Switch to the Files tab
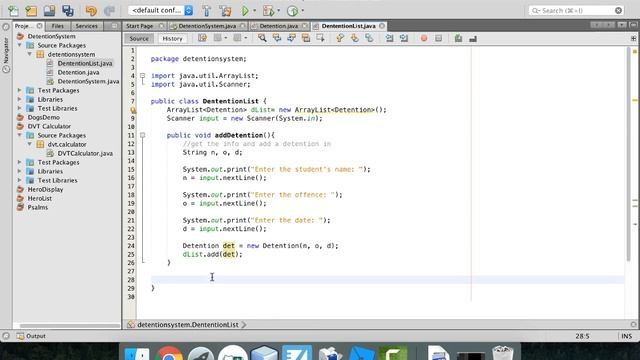Viewport: 640px width, 360px height. click(58, 26)
